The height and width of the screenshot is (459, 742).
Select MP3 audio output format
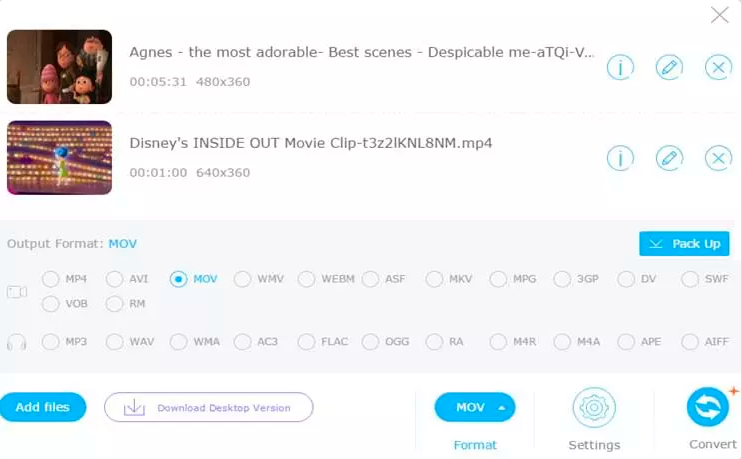coord(51,342)
